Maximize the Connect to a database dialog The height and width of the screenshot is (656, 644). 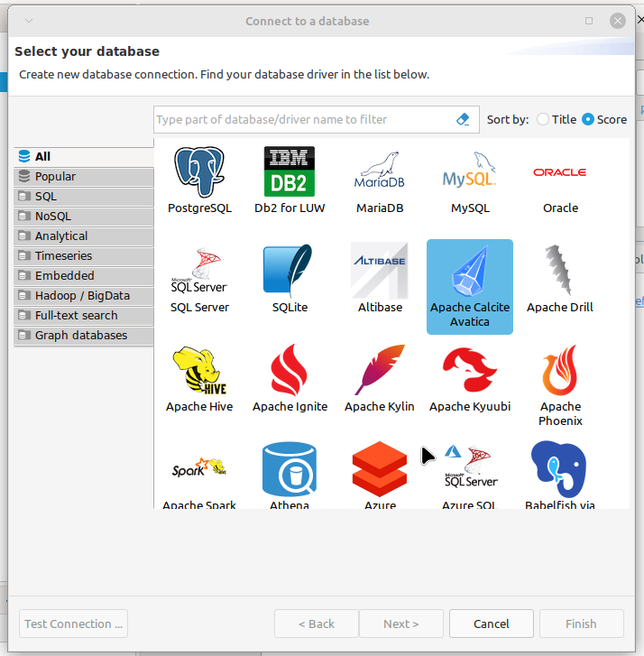[589, 21]
